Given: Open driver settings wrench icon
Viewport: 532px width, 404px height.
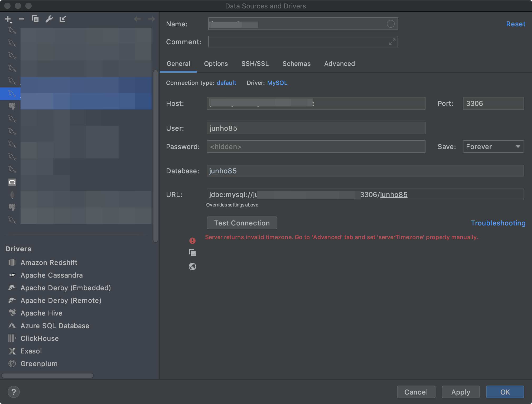Looking at the screenshot, I should coord(49,19).
